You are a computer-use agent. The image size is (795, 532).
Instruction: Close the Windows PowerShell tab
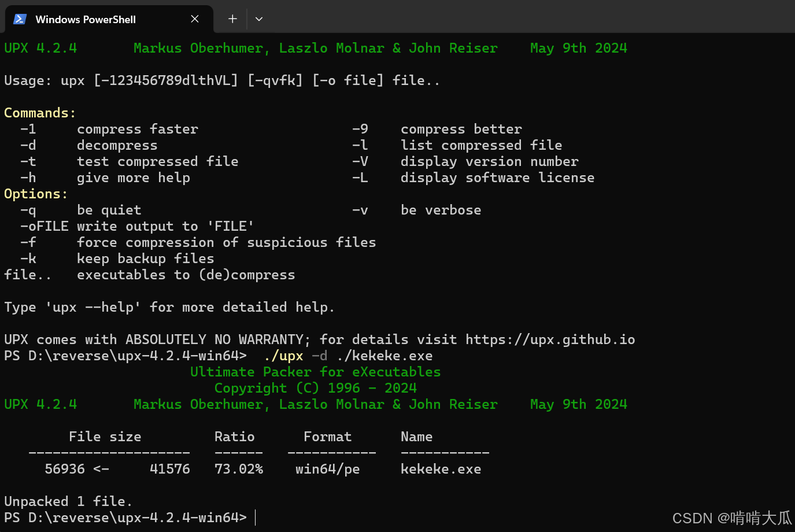tap(195, 19)
